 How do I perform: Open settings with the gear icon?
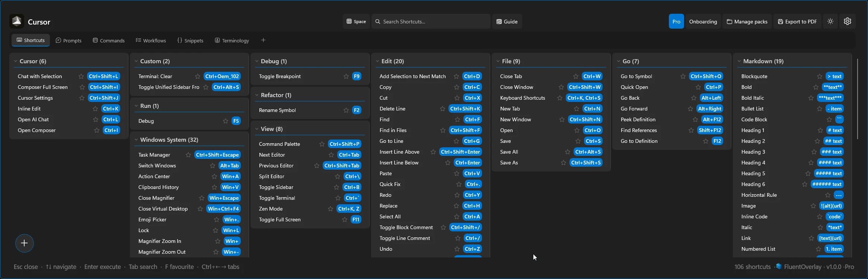[x=848, y=22]
